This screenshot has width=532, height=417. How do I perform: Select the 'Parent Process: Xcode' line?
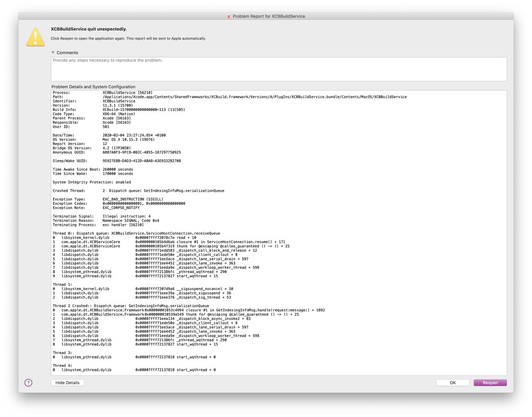(x=92, y=118)
